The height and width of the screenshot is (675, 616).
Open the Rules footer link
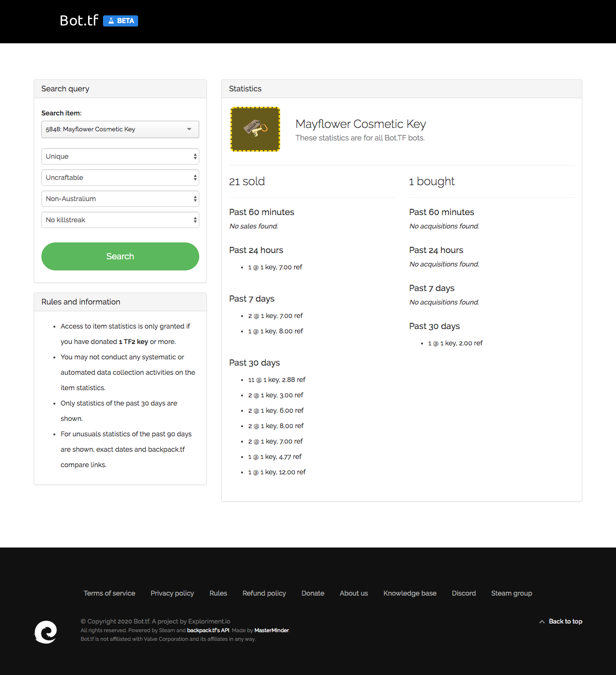(218, 593)
